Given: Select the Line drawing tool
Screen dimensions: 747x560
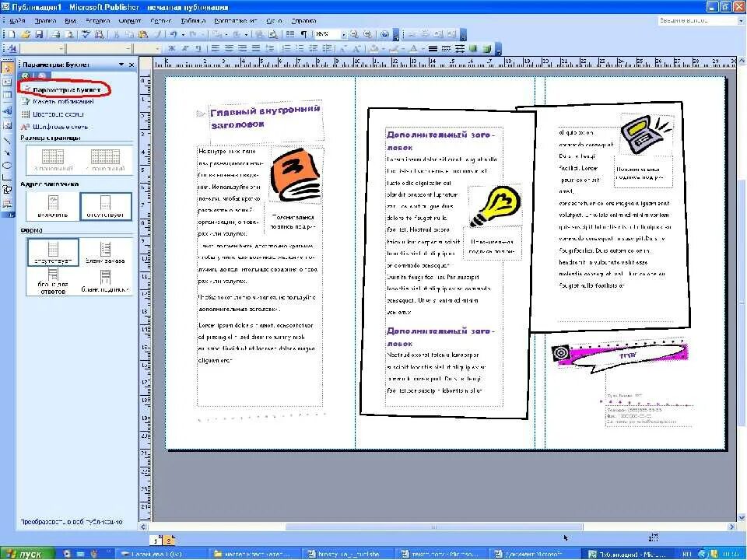Looking at the screenshot, I should coord(7,141).
